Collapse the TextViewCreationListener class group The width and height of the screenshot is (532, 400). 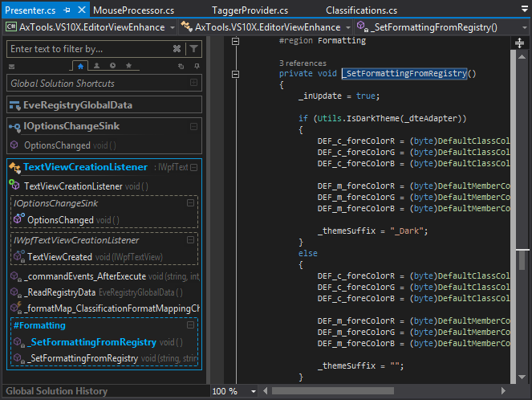click(x=193, y=167)
